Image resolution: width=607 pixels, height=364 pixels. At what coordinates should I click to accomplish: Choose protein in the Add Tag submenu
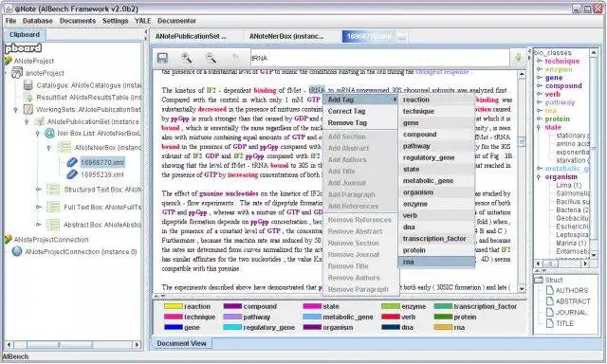pyautogui.click(x=436, y=250)
